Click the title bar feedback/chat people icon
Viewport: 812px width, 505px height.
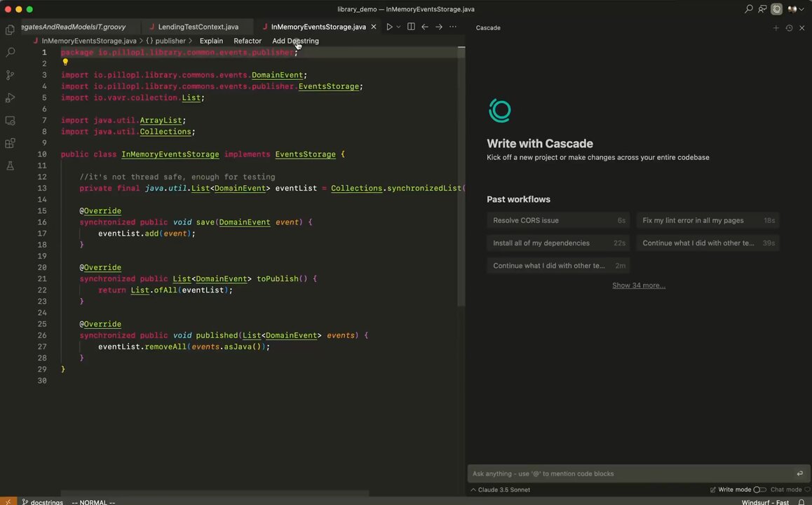(x=762, y=9)
